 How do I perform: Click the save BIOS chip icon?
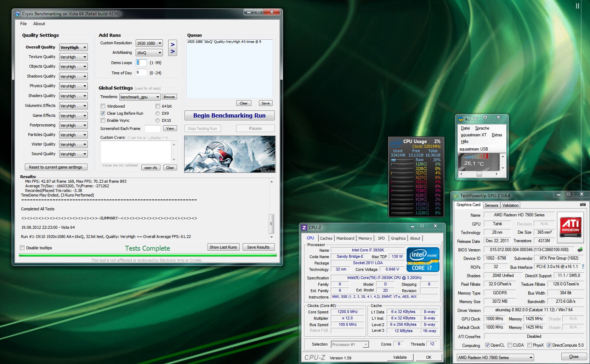580,250
